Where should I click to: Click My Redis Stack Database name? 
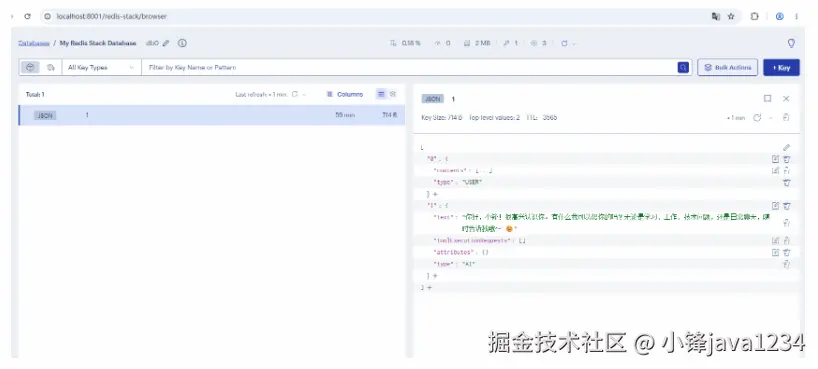[x=98, y=43]
